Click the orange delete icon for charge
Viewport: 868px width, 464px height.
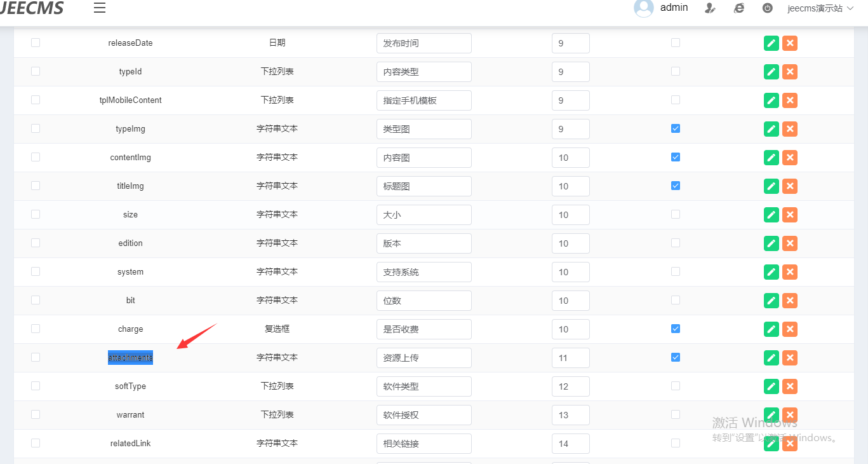coord(790,329)
